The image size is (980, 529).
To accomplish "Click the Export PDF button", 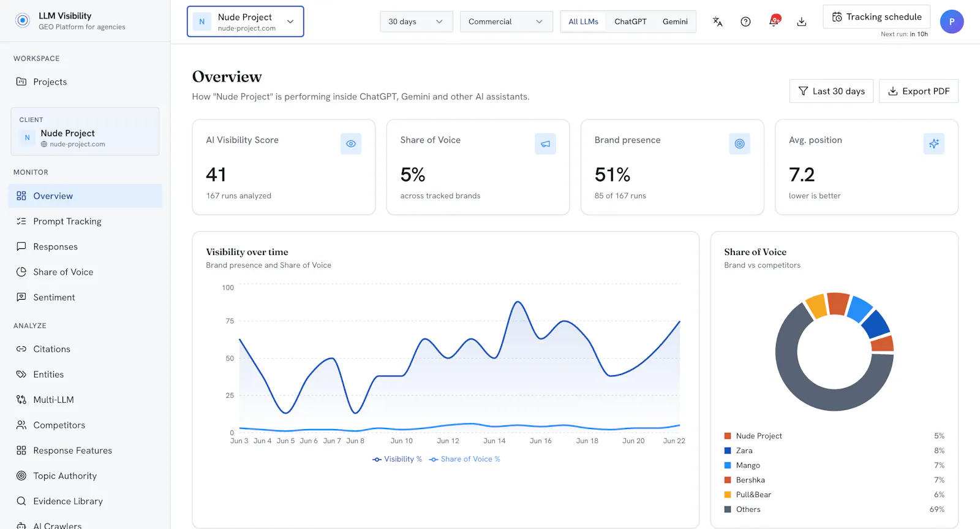I will click(x=918, y=91).
